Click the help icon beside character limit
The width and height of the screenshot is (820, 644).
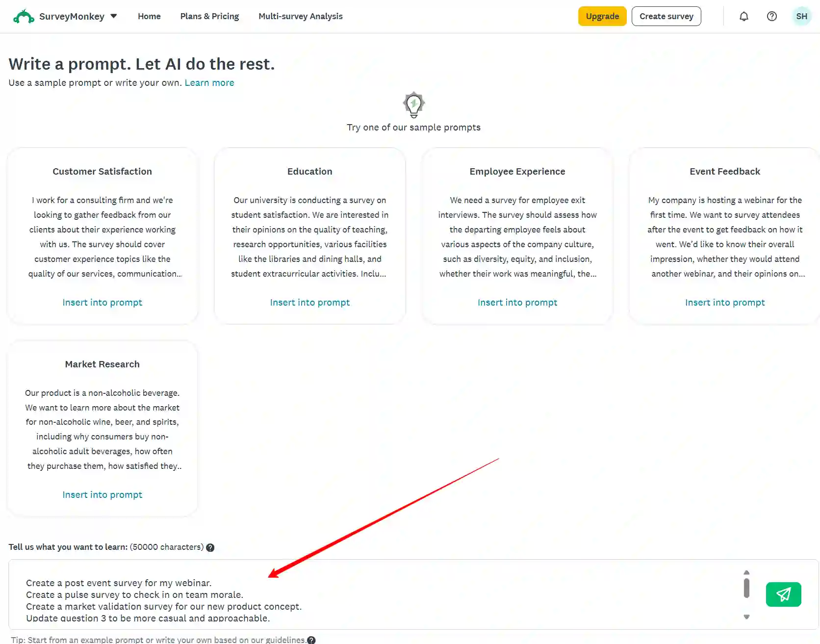pyautogui.click(x=210, y=547)
